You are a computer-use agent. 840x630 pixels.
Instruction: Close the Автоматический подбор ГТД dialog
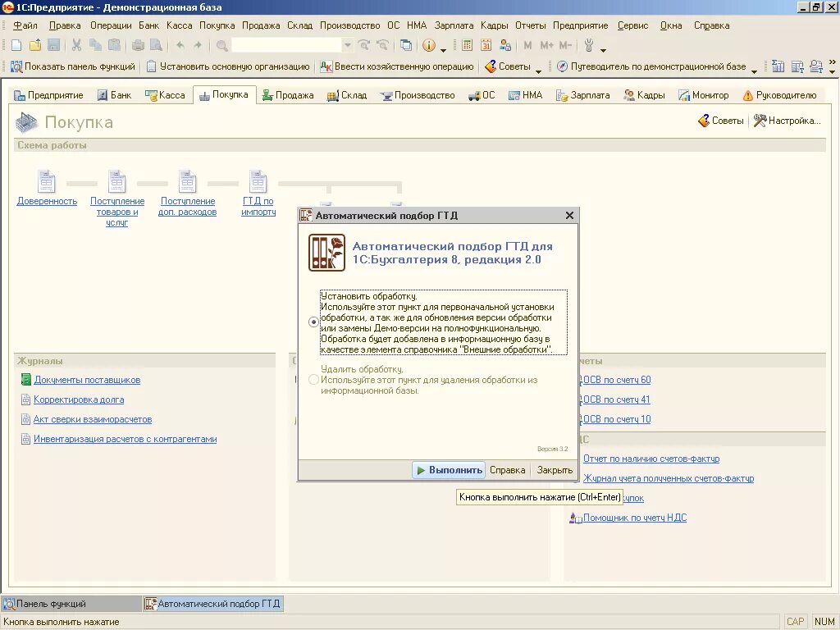point(569,216)
